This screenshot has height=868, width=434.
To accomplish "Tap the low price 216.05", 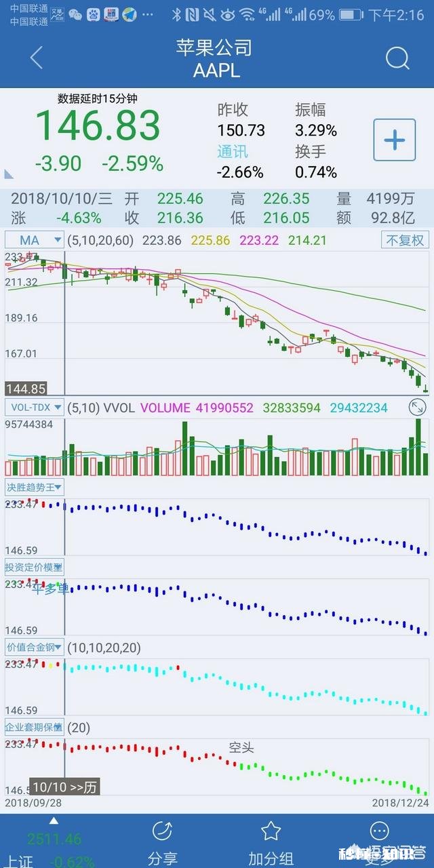I will click(286, 218).
